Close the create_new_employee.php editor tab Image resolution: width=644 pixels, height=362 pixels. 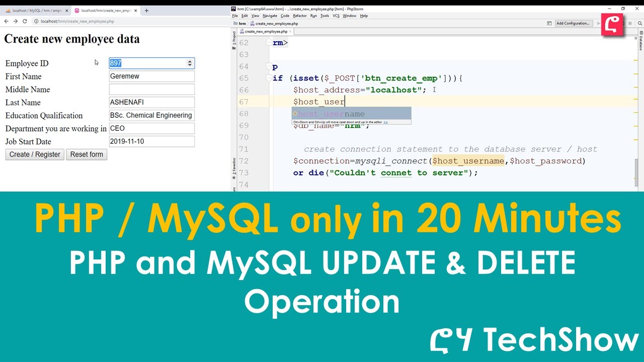[x=291, y=31]
